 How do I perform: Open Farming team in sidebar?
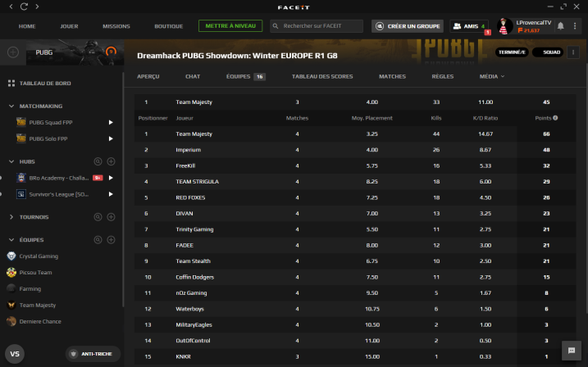point(30,288)
